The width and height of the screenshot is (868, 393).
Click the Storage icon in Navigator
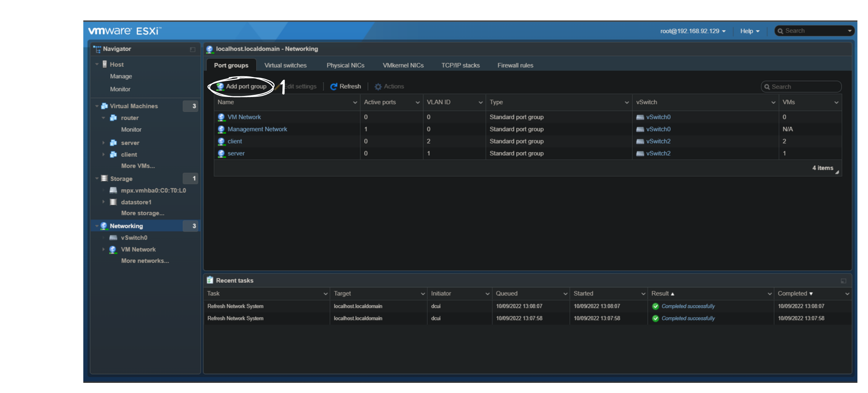[x=104, y=178]
